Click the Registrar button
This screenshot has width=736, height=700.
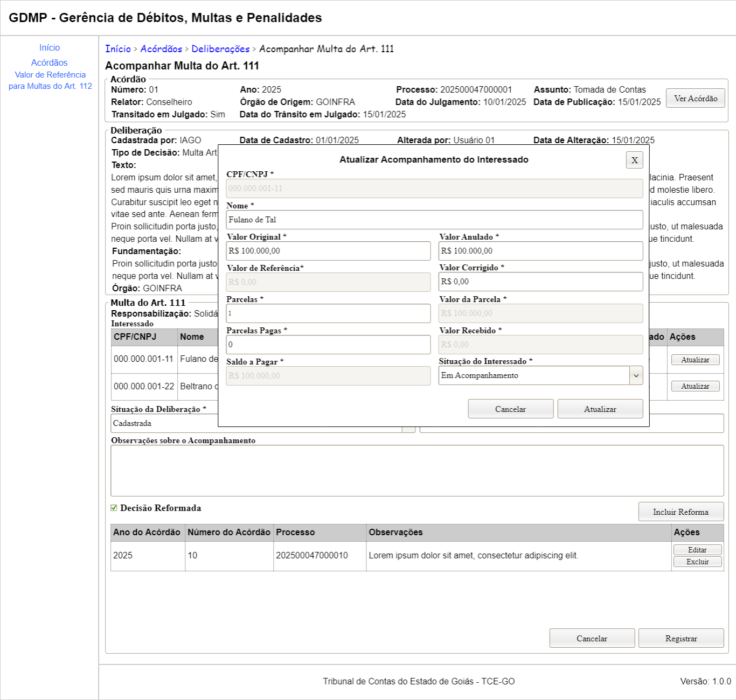pos(681,638)
